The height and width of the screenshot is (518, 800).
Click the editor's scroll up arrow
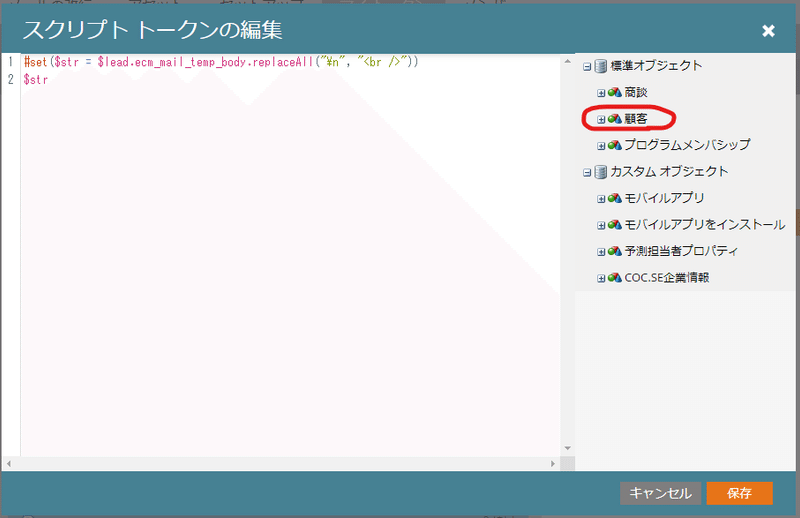(567, 61)
